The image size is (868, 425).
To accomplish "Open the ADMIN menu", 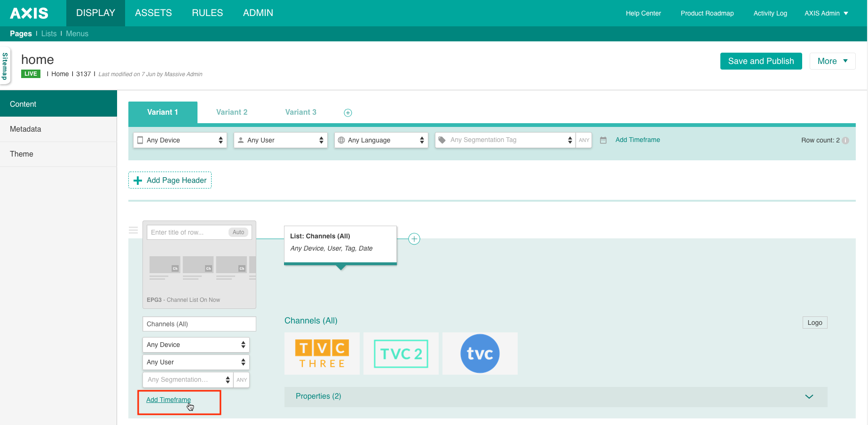I will click(x=258, y=13).
